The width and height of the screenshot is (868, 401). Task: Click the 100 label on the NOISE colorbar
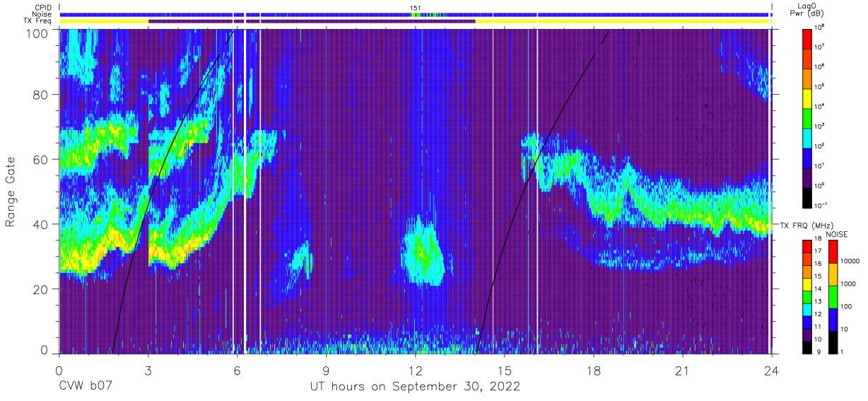(x=846, y=307)
